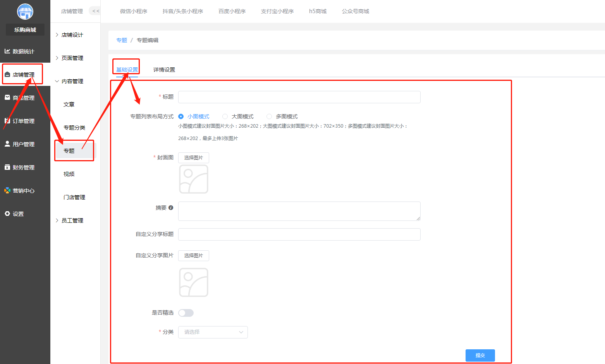The width and height of the screenshot is (605, 364).
Task: Open 支付宝小程序 top tab
Action: tap(277, 11)
